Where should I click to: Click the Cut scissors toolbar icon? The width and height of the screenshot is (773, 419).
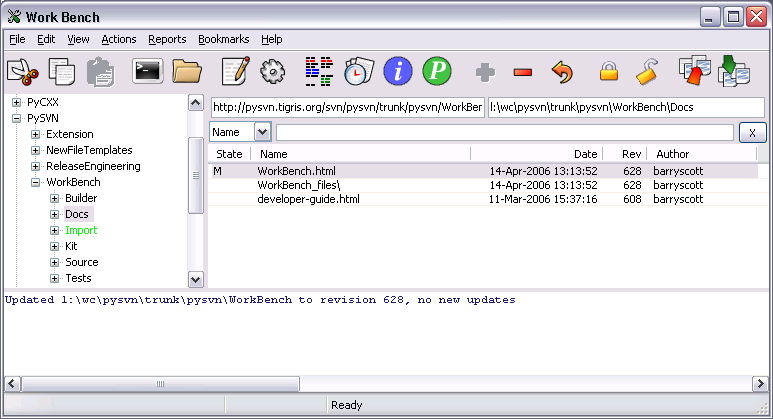[23, 72]
